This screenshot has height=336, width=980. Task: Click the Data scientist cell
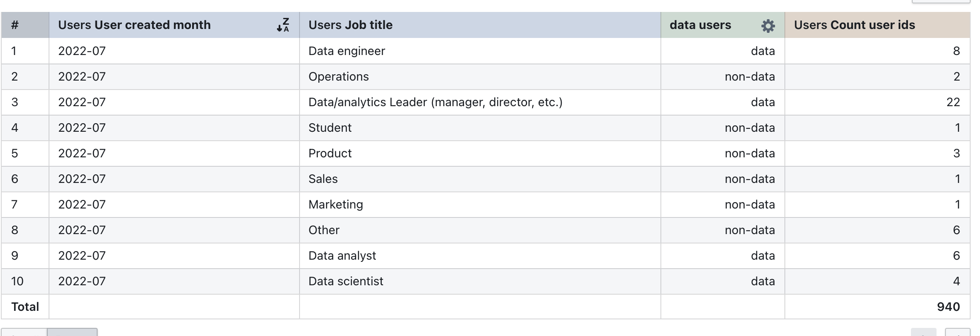coord(346,281)
